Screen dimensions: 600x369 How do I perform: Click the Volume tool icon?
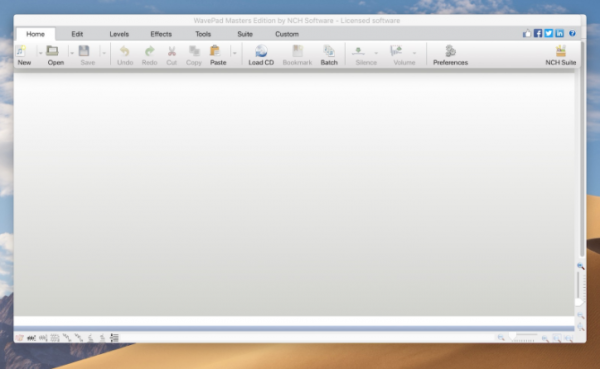pos(396,51)
